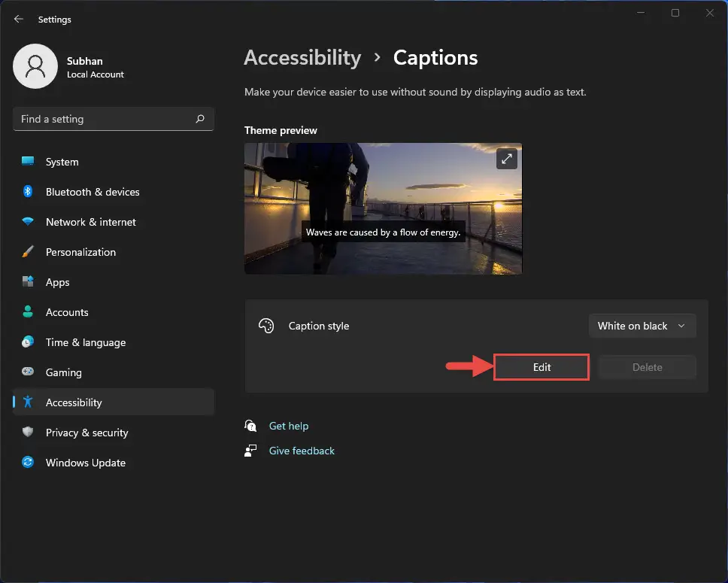Click the Time & language clock icon

[28, 342]
